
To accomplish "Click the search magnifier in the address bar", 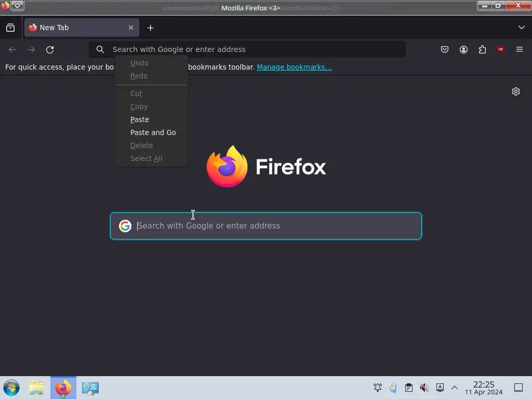I will point(100,49).
